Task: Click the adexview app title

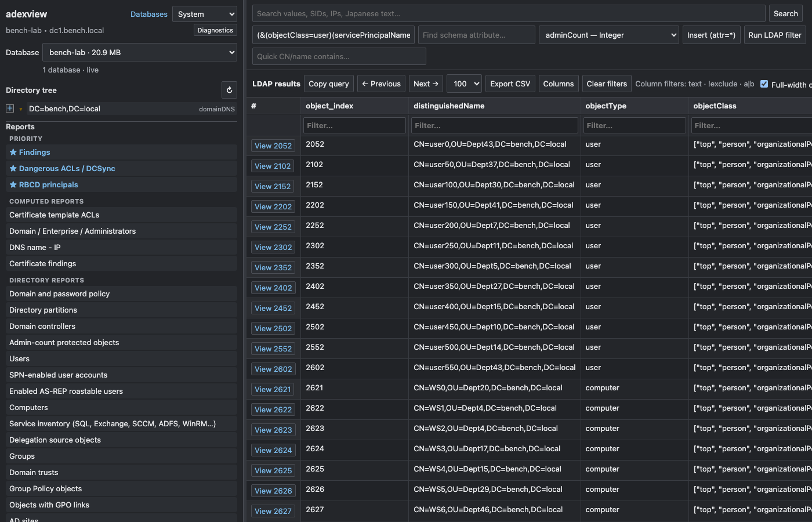Action: click(x=27, y=14)
